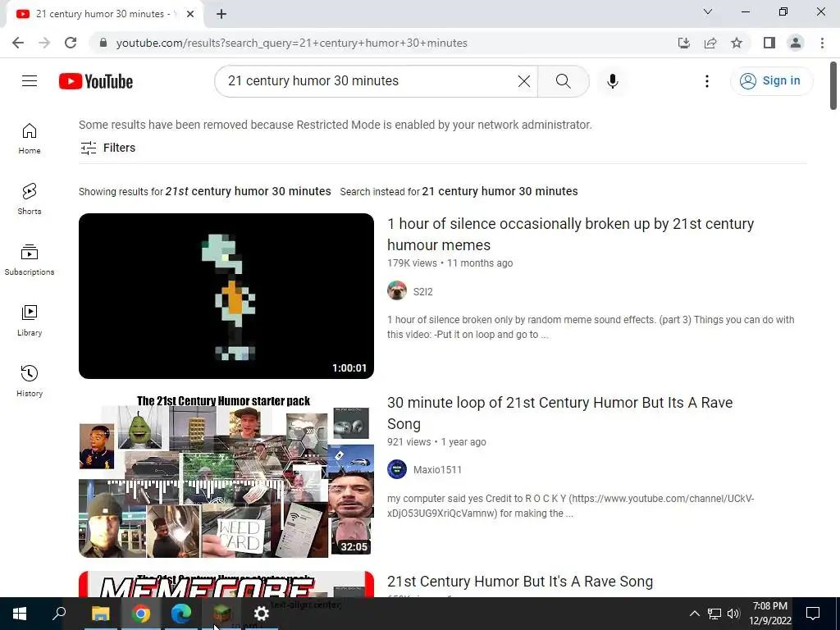
Task: Open 30 minute loop Rave Song title
Action: pos(559,413)
